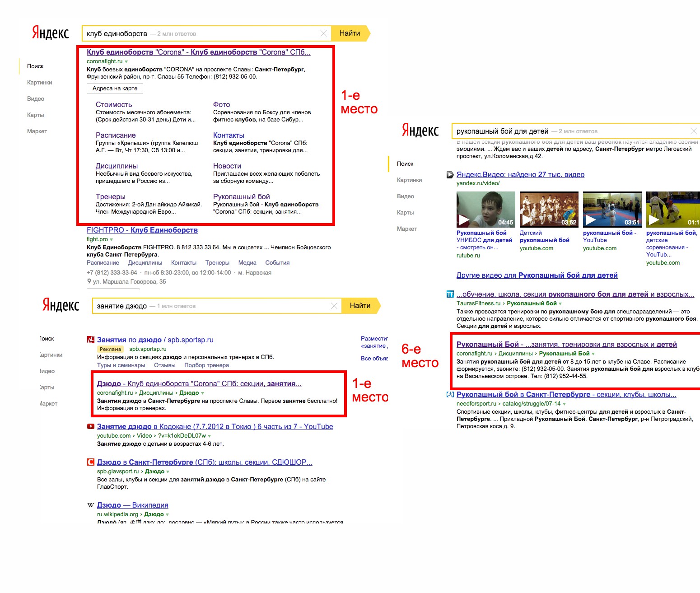Screen dimensions: 700x593
Task: Click the Яндекс logo beside 'рукопашный бой для детей'
Action: click(420, 131)
